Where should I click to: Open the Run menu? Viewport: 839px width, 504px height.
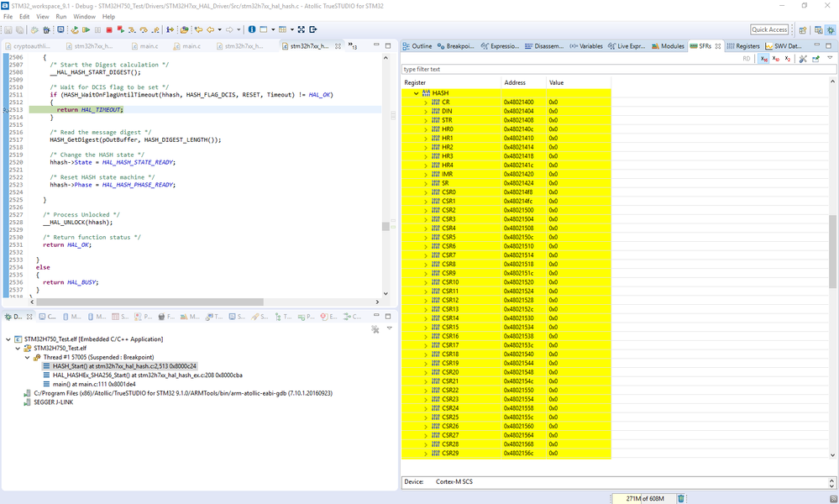61,17
